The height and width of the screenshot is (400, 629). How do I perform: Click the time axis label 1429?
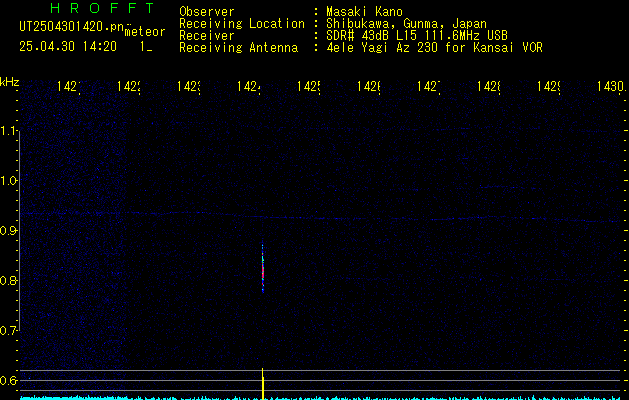[x=548, y=86]
